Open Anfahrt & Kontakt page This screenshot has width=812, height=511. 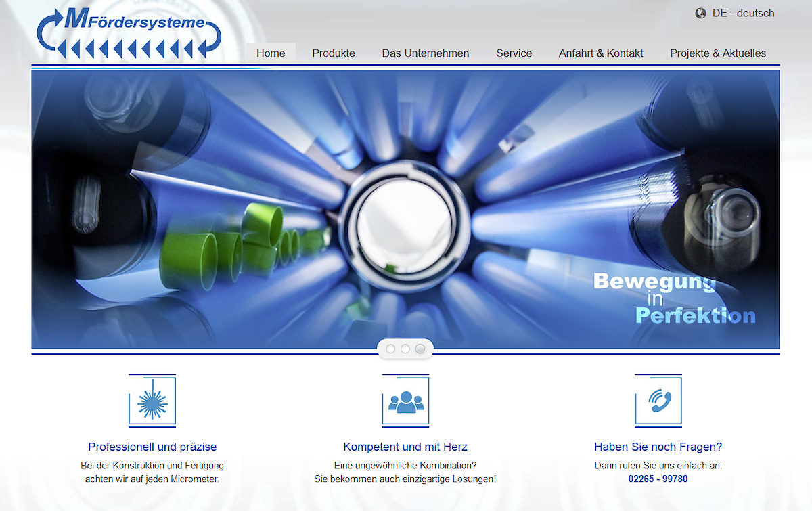click(x=601, y=53)
